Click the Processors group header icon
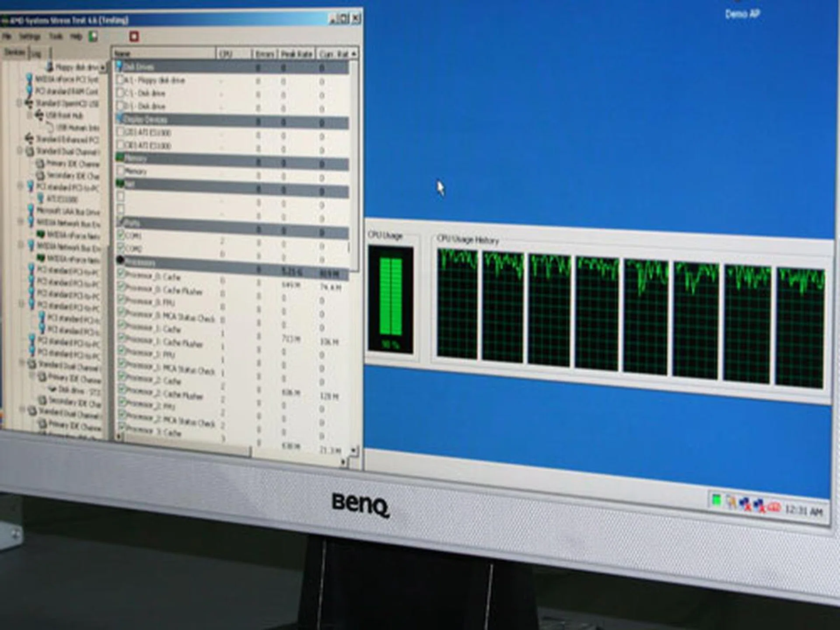This screenshot has height=630, width=840. click(x=121, y=261)
